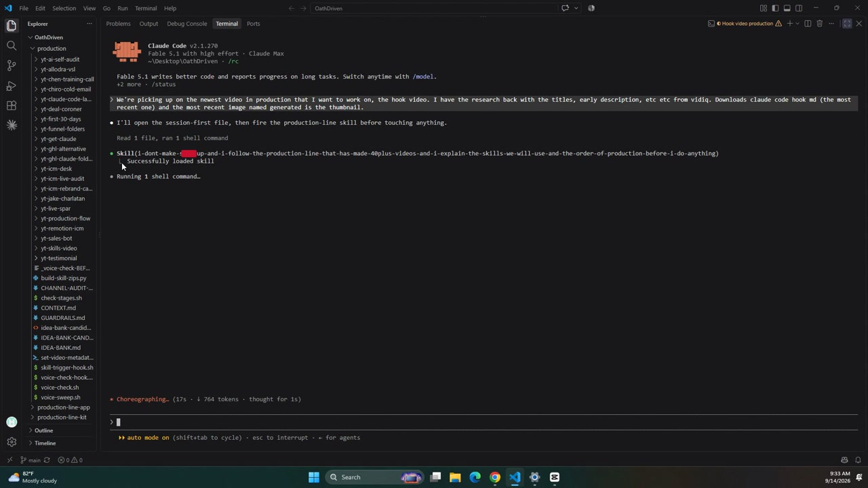
Task: Open Explorer views and more actions
Action: (x=89, y=24)
